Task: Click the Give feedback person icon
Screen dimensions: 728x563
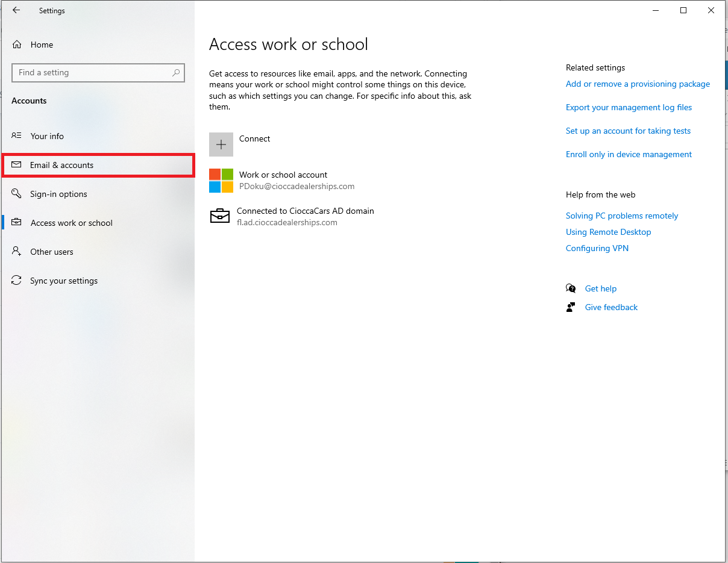Action: click(571, 307)
